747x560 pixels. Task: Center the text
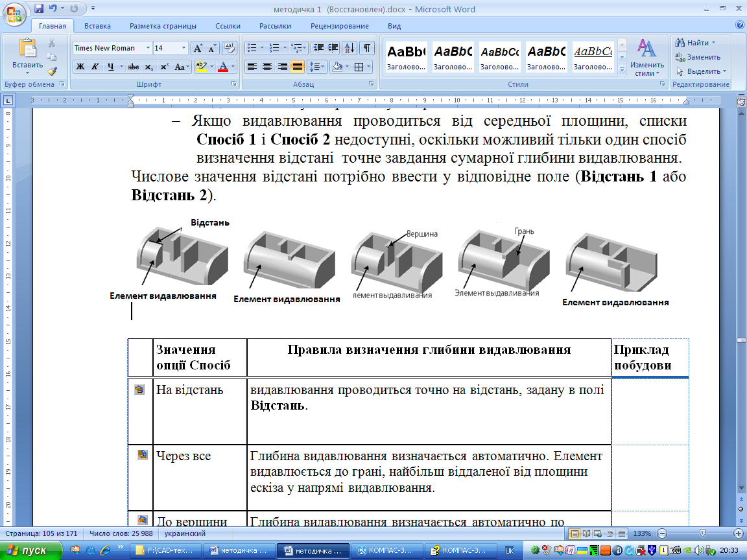tap(267, 67)
